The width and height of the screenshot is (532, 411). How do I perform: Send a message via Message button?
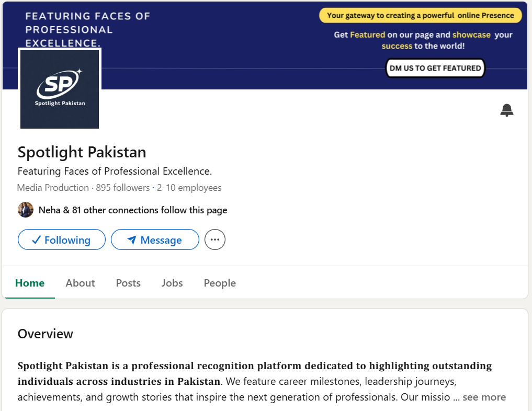pyautogui.click(x=155, y=239)
